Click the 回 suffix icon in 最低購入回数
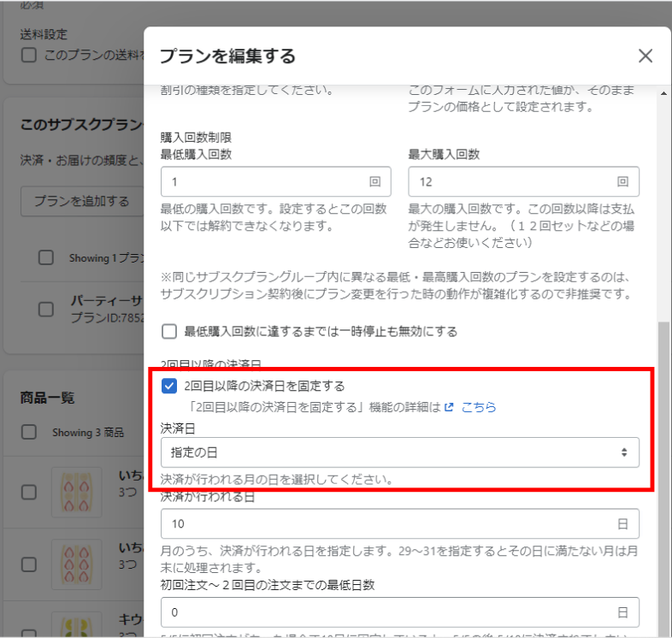The image size is (672, 638). (x=375, y=182)
